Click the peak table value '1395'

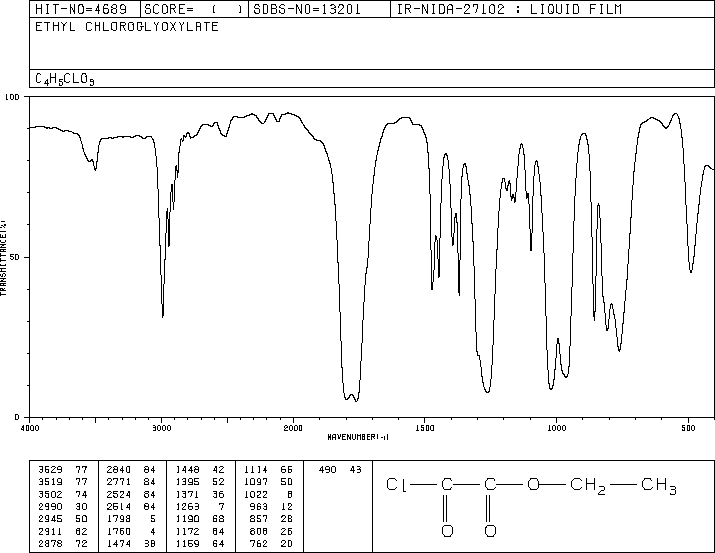coord(187,482)
